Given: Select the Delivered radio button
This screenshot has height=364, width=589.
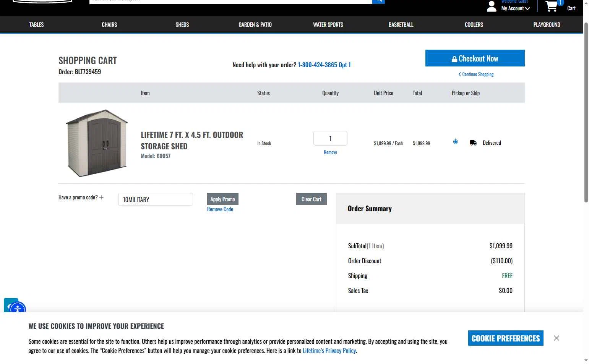Looking at the screenshot, I should [455, 142].
